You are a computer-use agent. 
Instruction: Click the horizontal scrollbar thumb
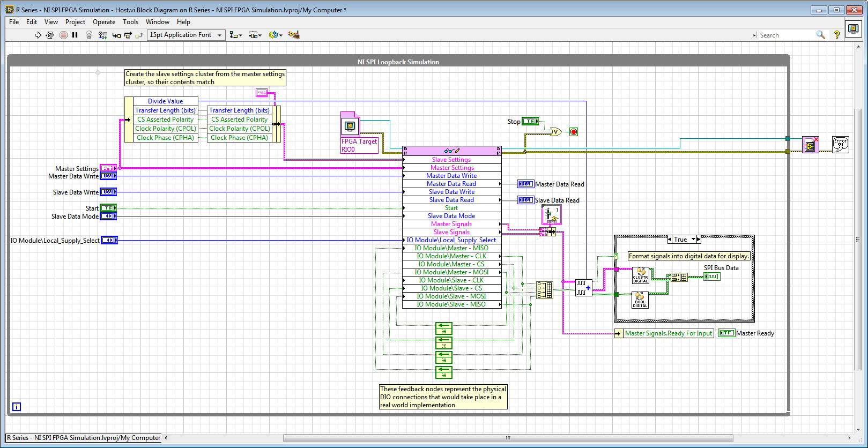(508, 438)
